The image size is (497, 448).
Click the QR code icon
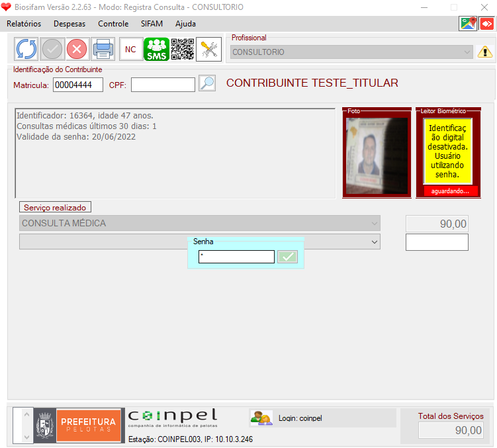tap(183, 49)
